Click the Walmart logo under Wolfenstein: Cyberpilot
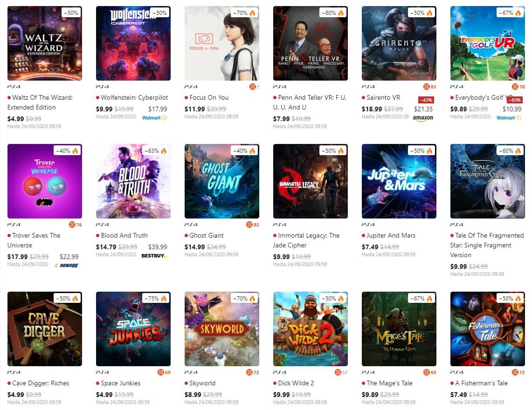This screenshot has height=410, width=532. click(x=155, y=118)
